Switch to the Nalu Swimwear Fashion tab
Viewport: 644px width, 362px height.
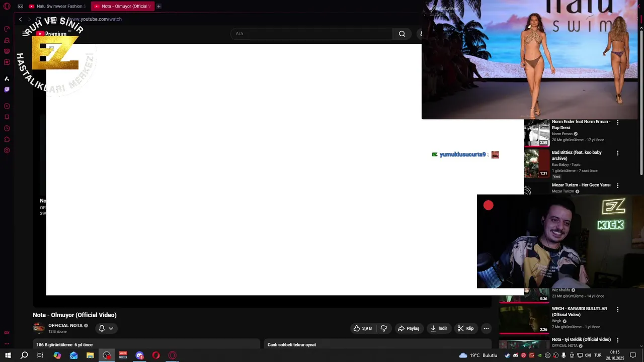pos(57,7)
